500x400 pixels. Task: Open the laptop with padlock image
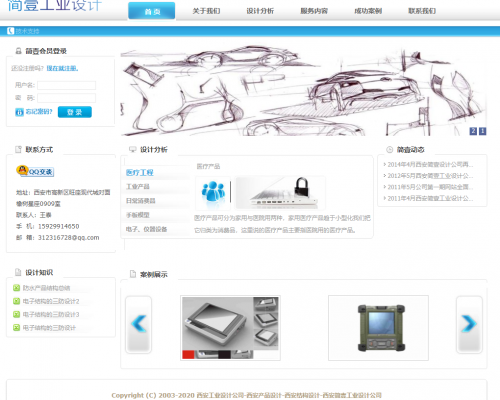[x=280, y=192]
